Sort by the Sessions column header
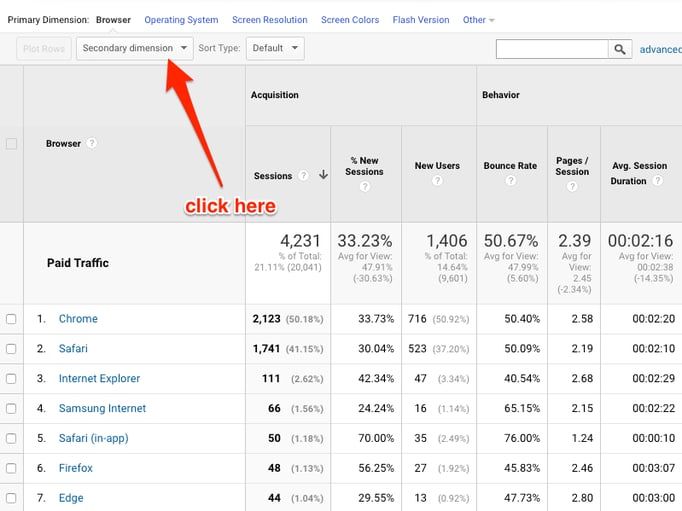The image size is (682, 511). click(x=273, y=176)
